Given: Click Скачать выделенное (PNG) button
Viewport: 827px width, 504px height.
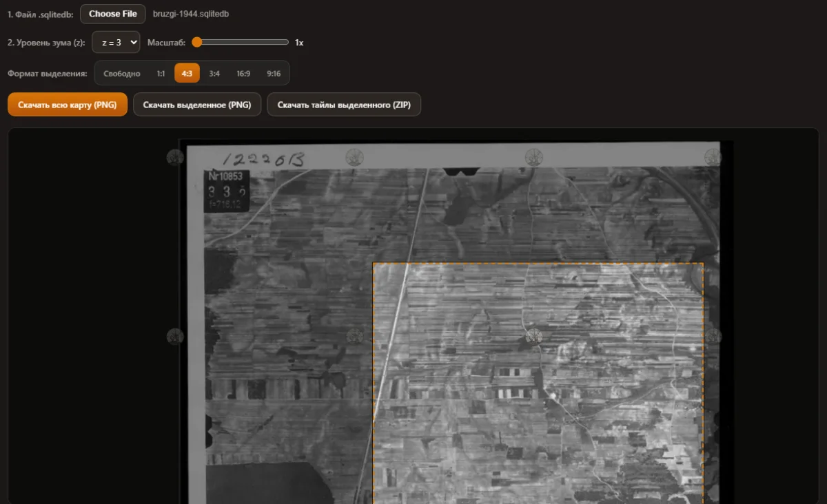Looking at the screenshot, I should (x=196, y=105).
